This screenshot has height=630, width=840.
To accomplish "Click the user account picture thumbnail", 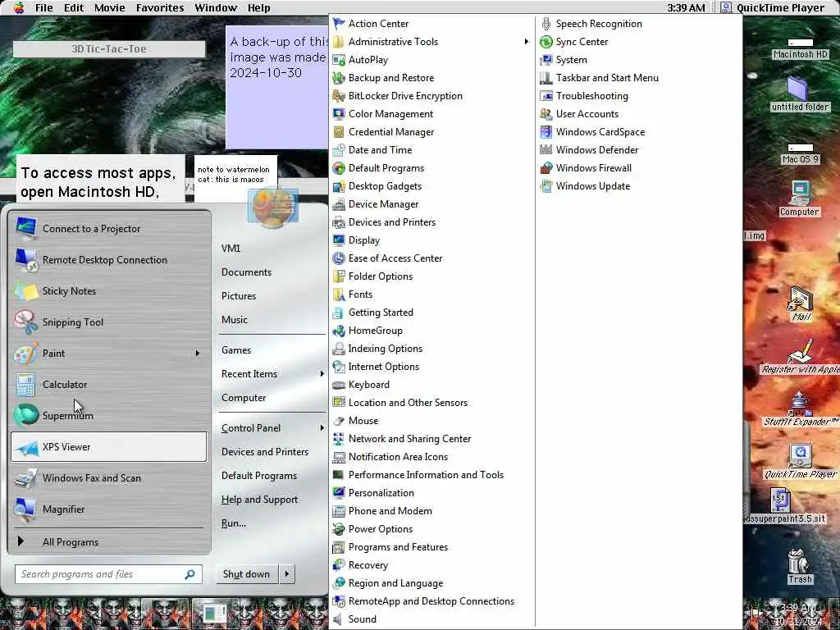I will (272, 207).
